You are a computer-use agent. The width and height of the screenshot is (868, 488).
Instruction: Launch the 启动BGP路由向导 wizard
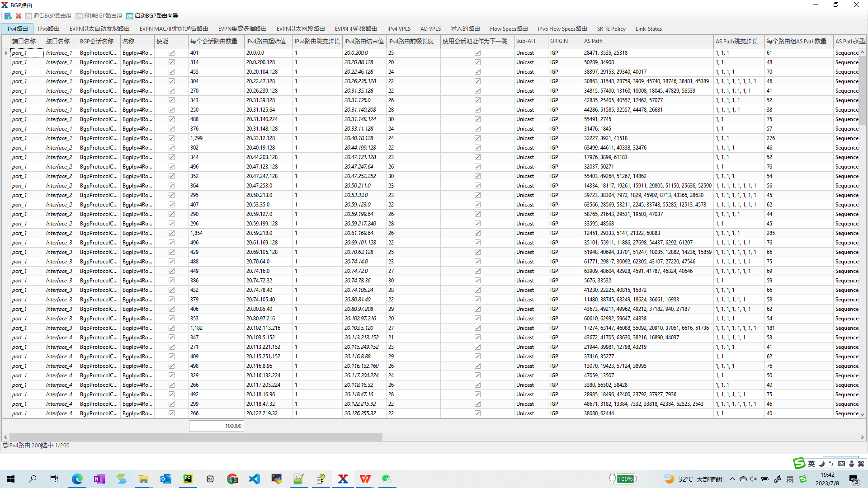point(152,16)
